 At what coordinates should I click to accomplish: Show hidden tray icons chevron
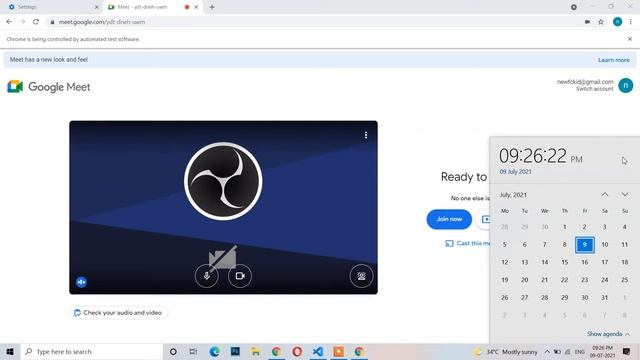547,351
